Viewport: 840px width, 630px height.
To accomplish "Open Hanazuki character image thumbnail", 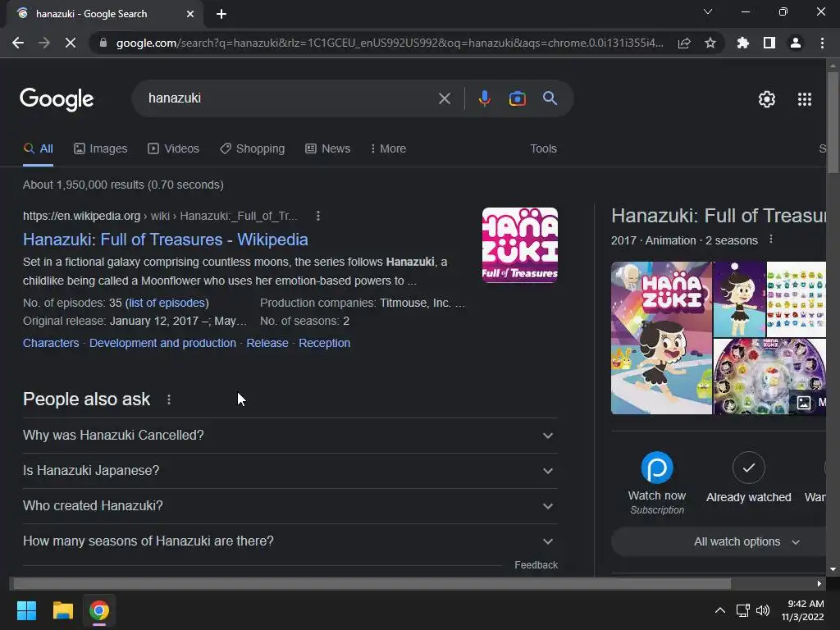I will coord(739,299).
